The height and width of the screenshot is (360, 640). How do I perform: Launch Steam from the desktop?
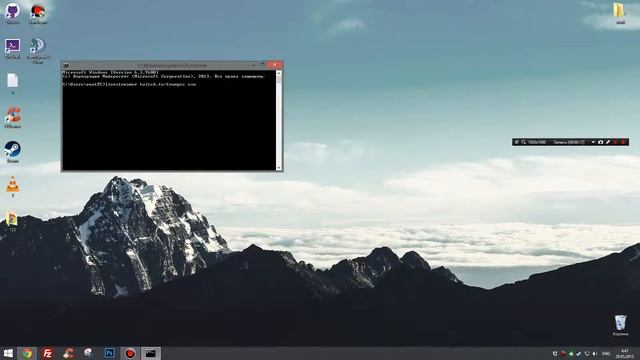coord(13,151)
